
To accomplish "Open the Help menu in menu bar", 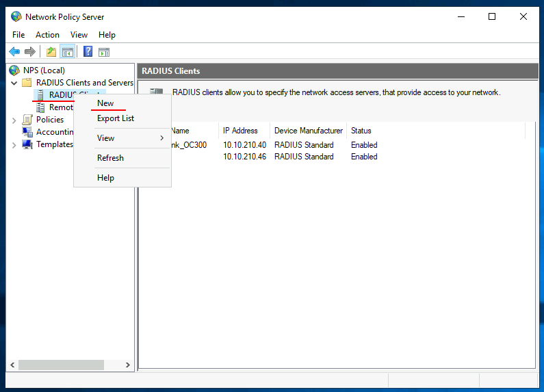I will click(x=107, y=35).
